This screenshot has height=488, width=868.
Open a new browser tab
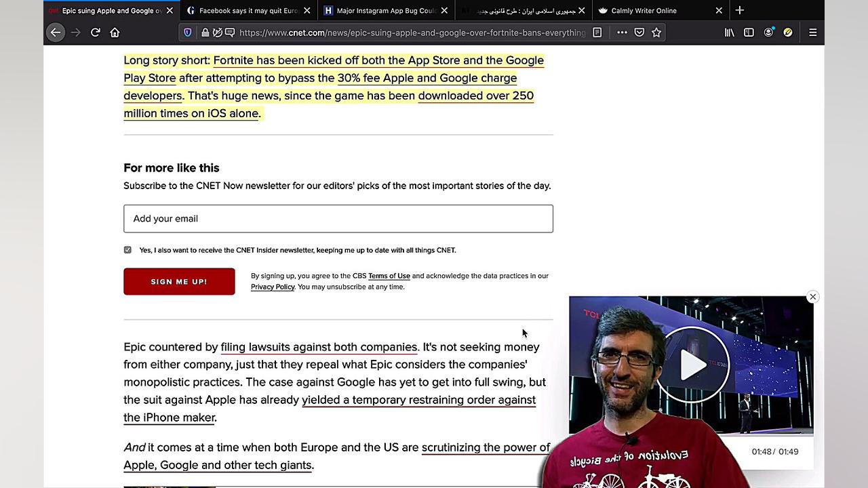point(740,10)
